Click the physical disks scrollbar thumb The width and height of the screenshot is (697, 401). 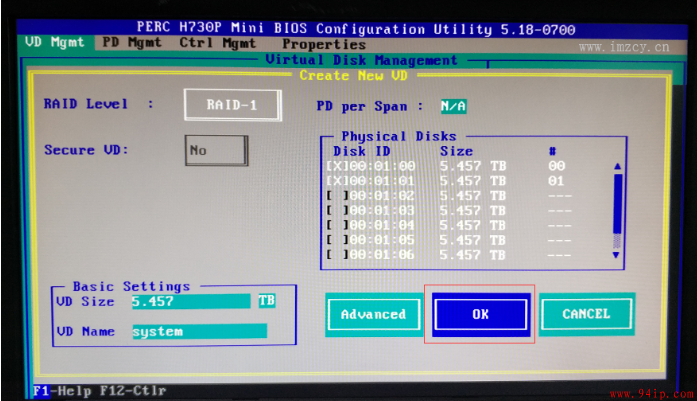pyautogui.click(x=617, y=204)
